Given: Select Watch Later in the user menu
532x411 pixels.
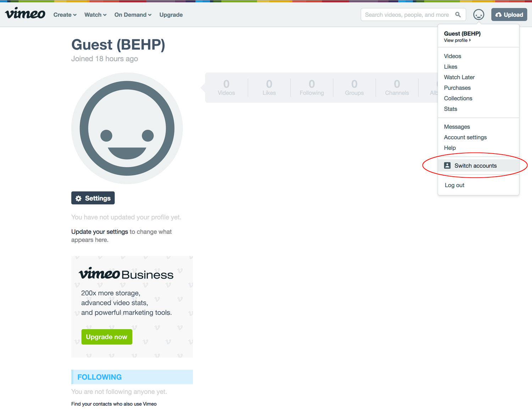Looking at the screenshot, I should point(459,77).
